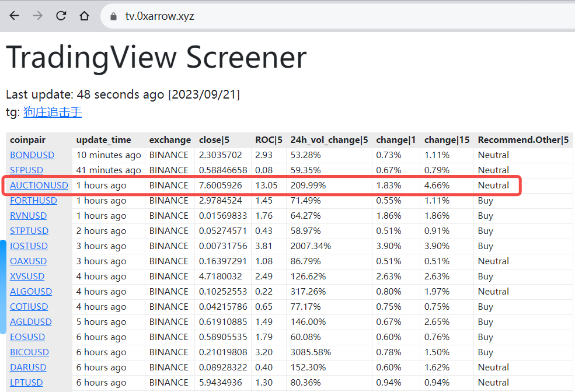
Task: Open the XVSUSD coinpair link
Action: 27,276
